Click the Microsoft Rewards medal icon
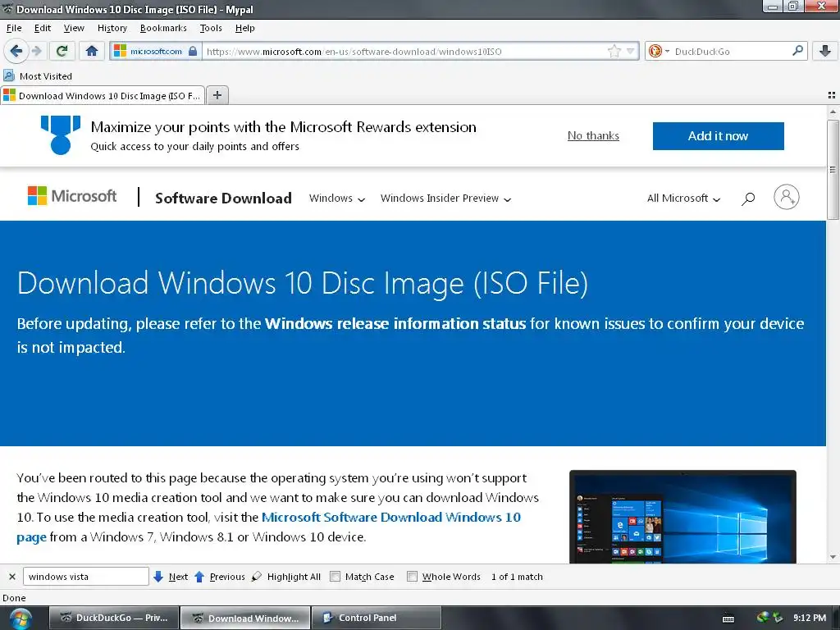This screenshot has width=840, height=630. (x=61, y=135)
